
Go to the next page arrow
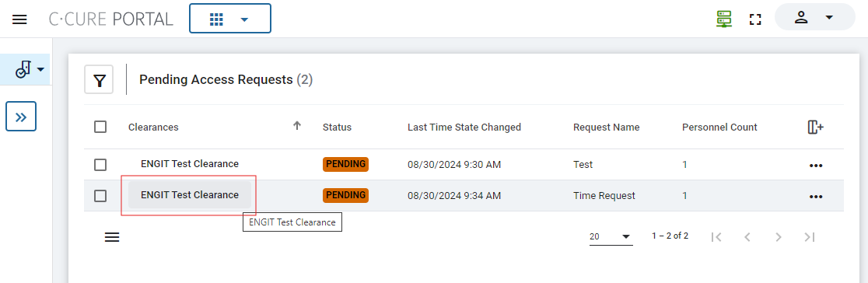(x=779, y=237)
